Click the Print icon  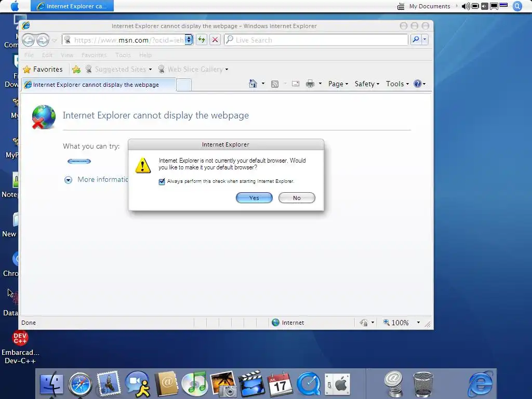310,84
